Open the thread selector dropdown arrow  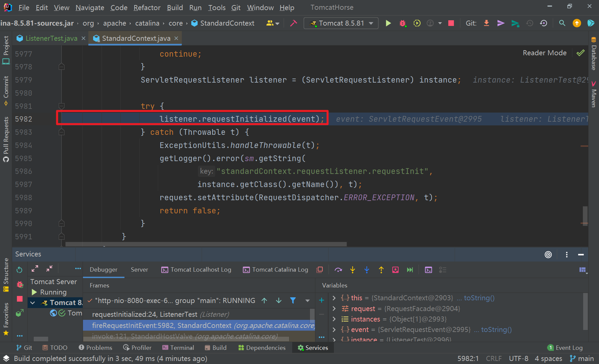pyautogui.click(x=307, y=300)
